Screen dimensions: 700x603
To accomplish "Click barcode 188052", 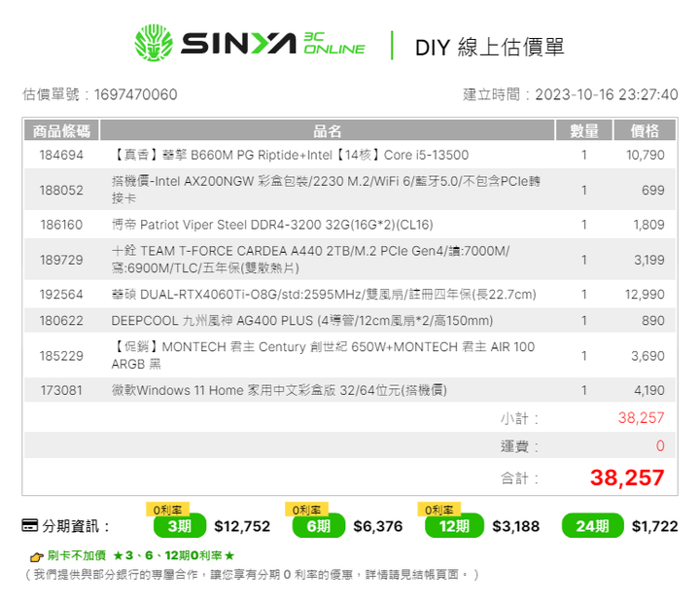I will click(x=61, y=191).
